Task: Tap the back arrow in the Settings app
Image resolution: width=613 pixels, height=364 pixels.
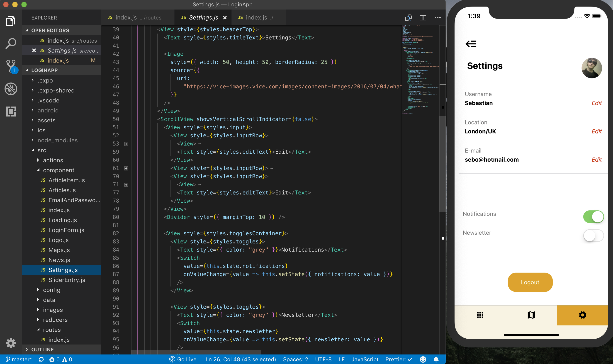Action: [x=471, y=44]
